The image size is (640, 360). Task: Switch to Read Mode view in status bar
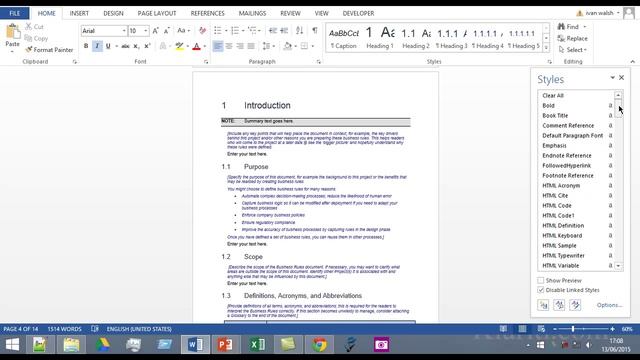(x=503, y=329)
